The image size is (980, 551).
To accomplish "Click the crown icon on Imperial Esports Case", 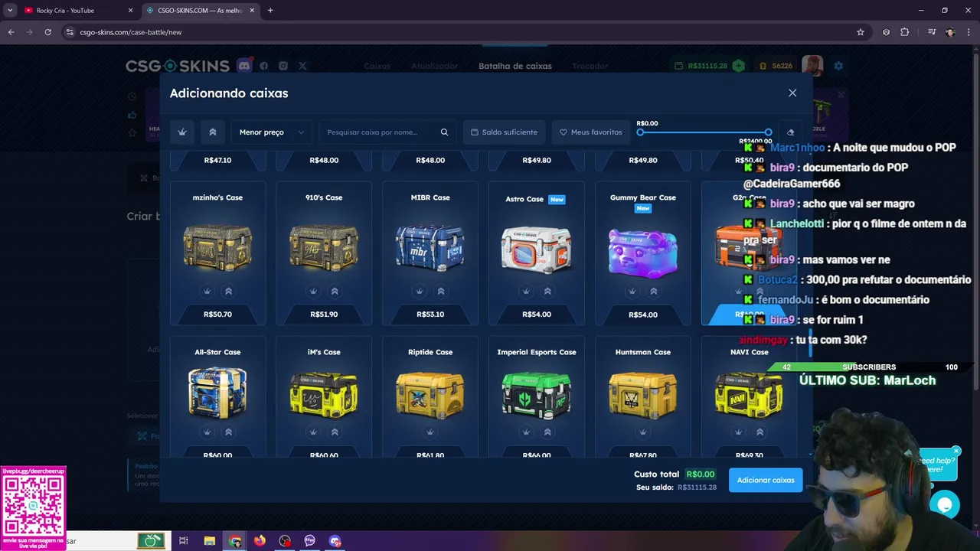I will [526, 432].
